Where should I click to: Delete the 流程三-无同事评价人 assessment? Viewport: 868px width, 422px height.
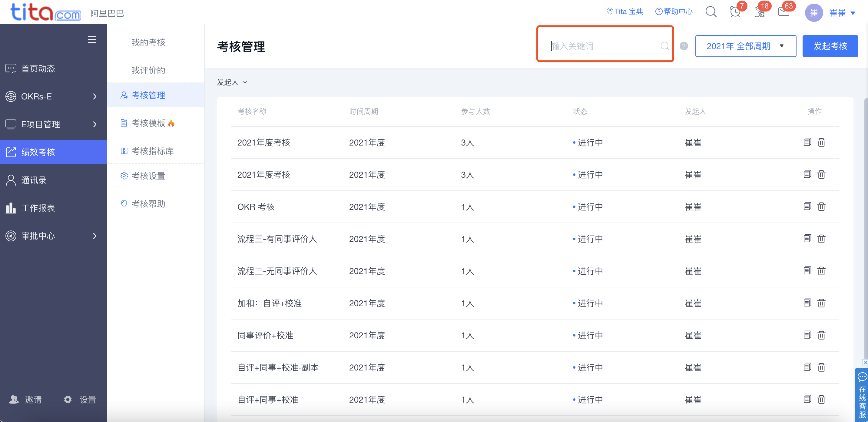(x=821, y=271)
